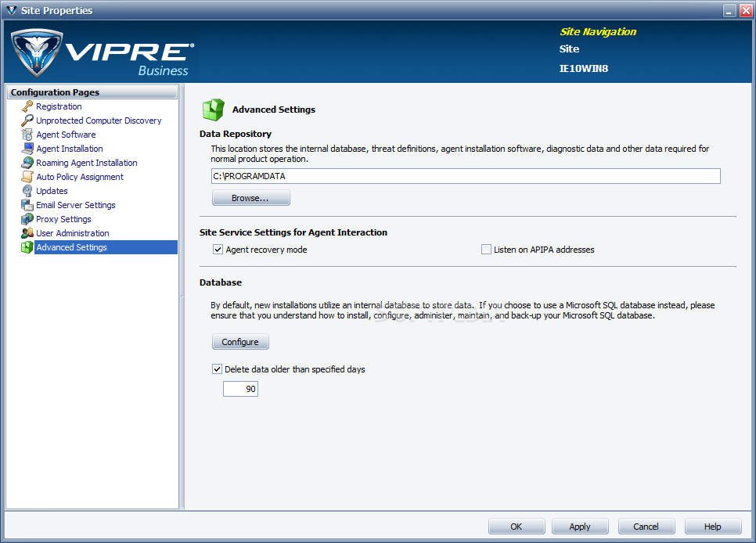Click the Updates icon in sidebar
The height and width of the screenshot is (543, 756).
tap(27, 191)
